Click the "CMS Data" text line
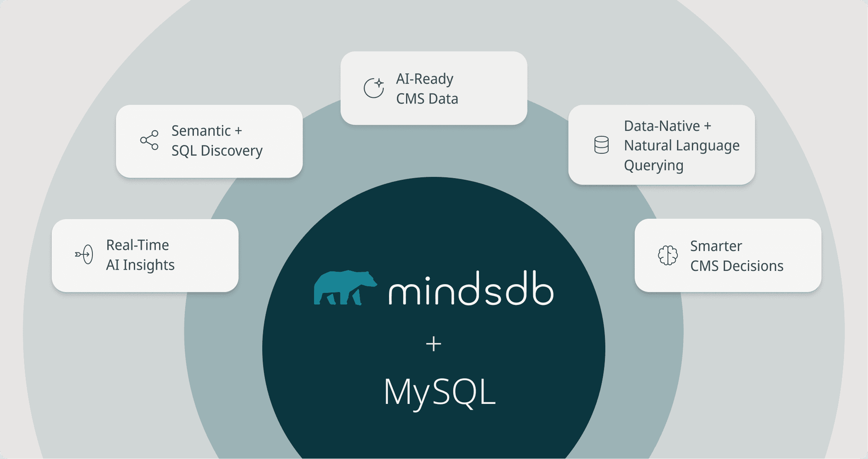 point(427,99)
